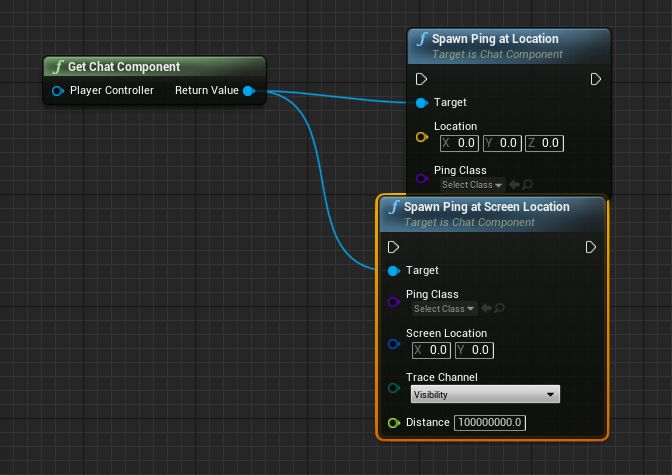Click the Return Value output pin
This screenshot has height=475, width=672.
[x=249, y=91]
